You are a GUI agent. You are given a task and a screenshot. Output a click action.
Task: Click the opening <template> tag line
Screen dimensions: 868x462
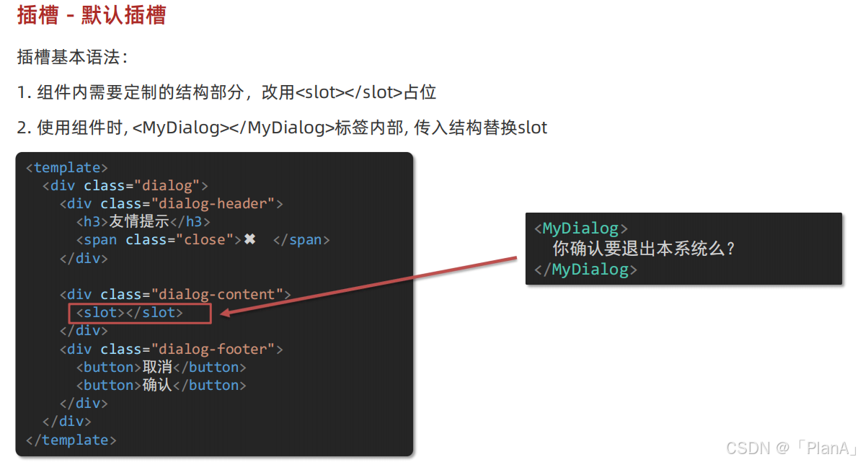tap(66, 167)
